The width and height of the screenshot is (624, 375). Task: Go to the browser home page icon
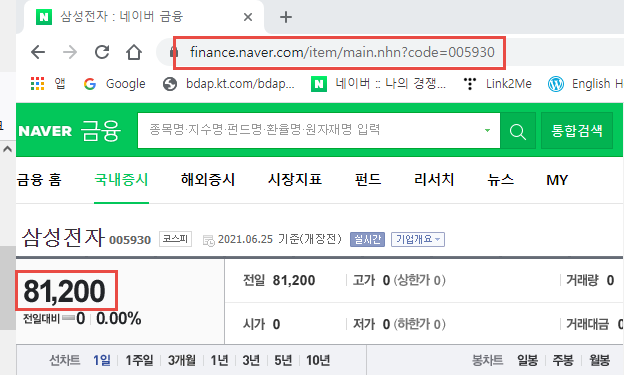click(x=134, y=52)
